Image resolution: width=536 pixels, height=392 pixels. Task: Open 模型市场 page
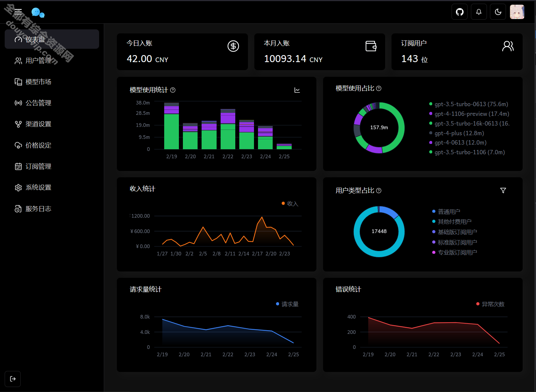[52, 81]
